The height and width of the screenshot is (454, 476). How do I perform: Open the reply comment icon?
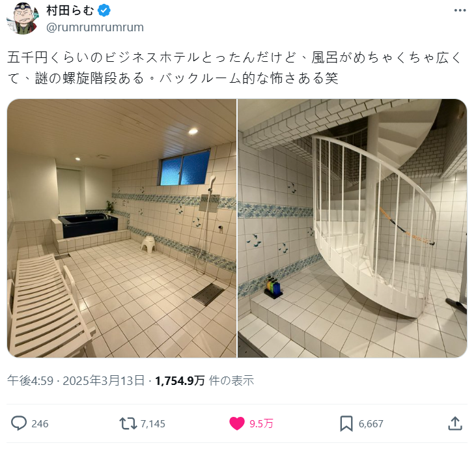(19, 423)
